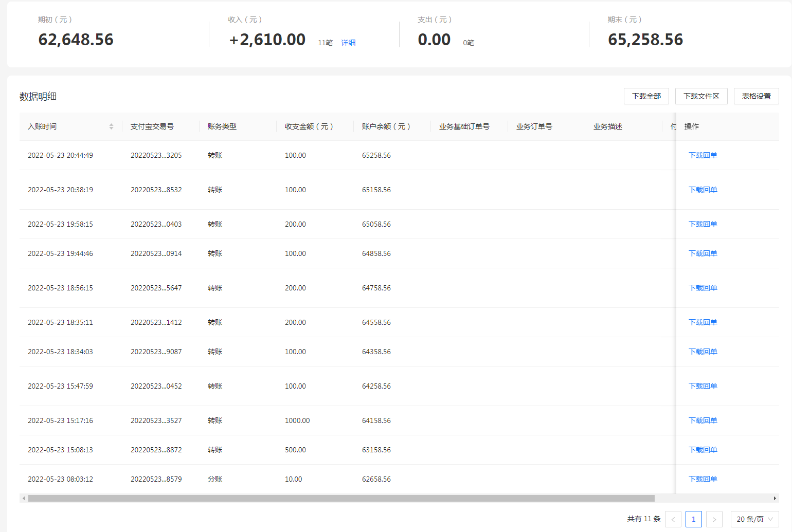Click the 下载全部 button
This screenshot has height=532, width=792.
click(x=646, y=96)
